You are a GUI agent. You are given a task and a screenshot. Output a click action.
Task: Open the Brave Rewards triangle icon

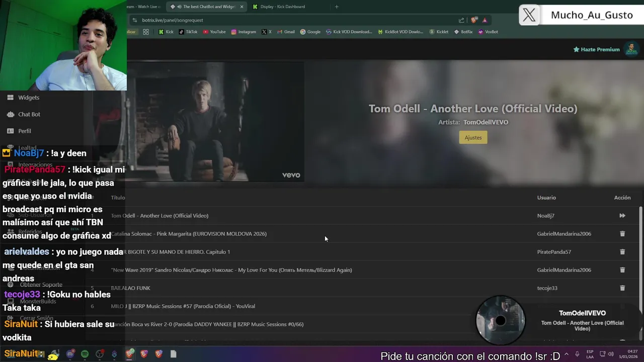click(485, 20)
